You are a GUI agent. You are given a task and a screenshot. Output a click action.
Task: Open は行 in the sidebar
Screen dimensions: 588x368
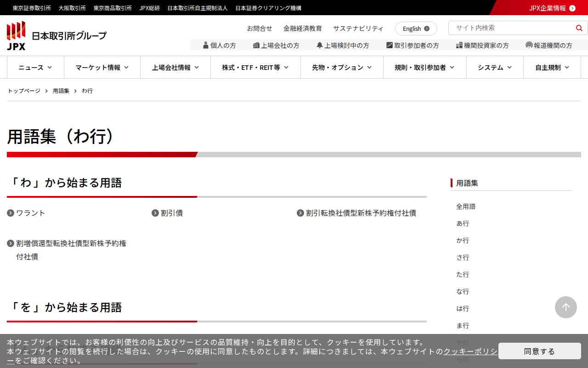(x=463, y=309)
